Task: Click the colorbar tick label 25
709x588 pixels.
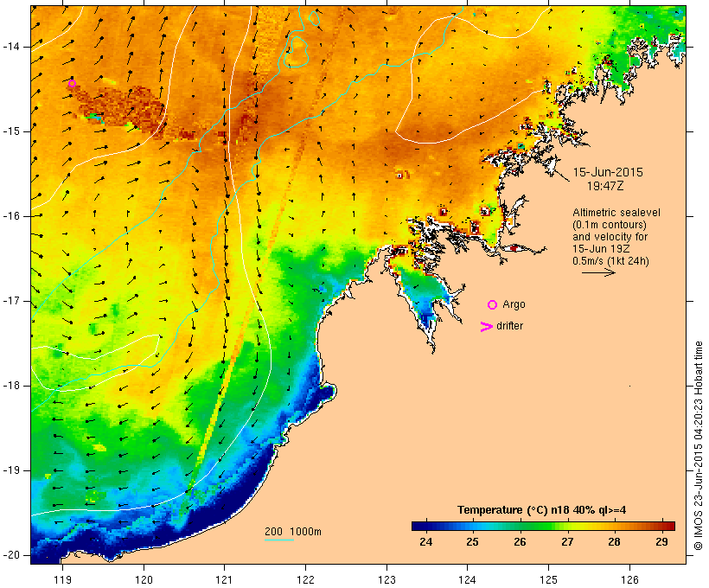Action: [472, 542]
